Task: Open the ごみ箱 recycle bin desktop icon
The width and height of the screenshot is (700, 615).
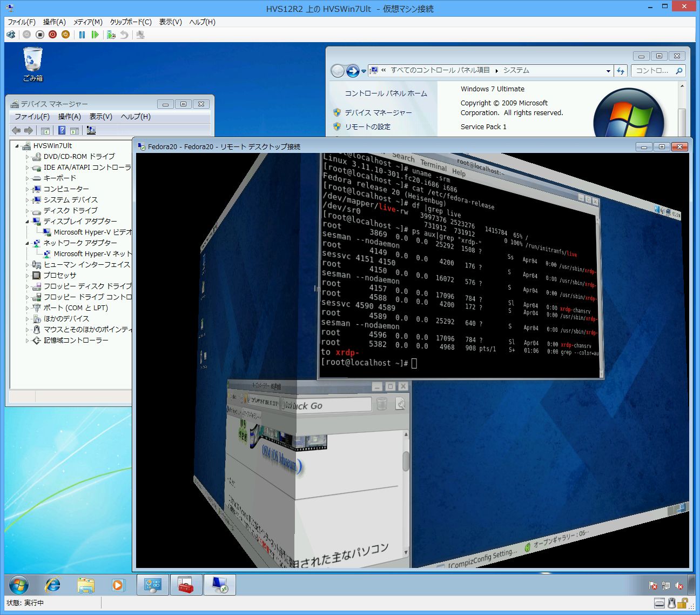Action: pyautogui.click(x=33, y=64)
